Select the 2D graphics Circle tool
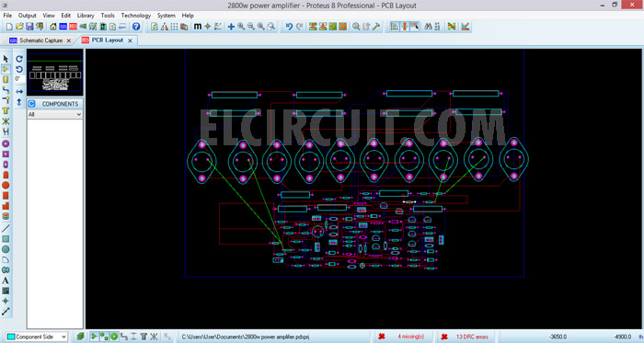The height and width of the screenshot is (343, 644). point(6,249)
